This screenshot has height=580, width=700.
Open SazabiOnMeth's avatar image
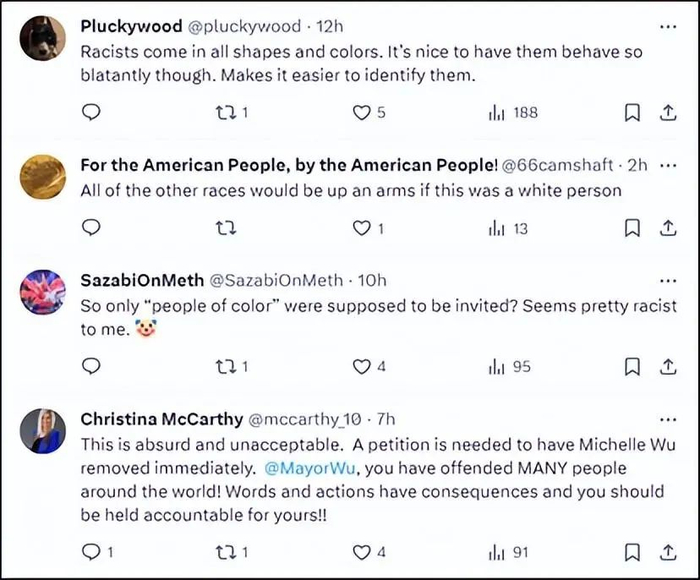point(43,294)
